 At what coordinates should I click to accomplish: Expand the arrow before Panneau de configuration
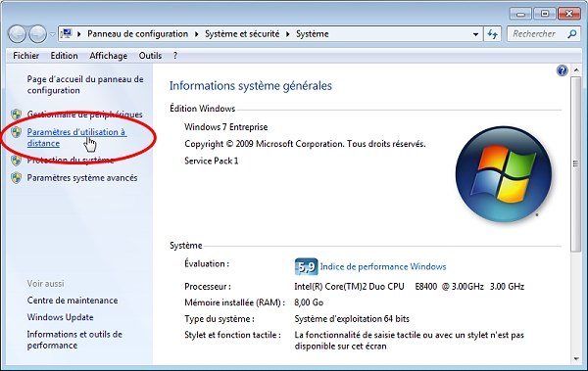(79, 34)
